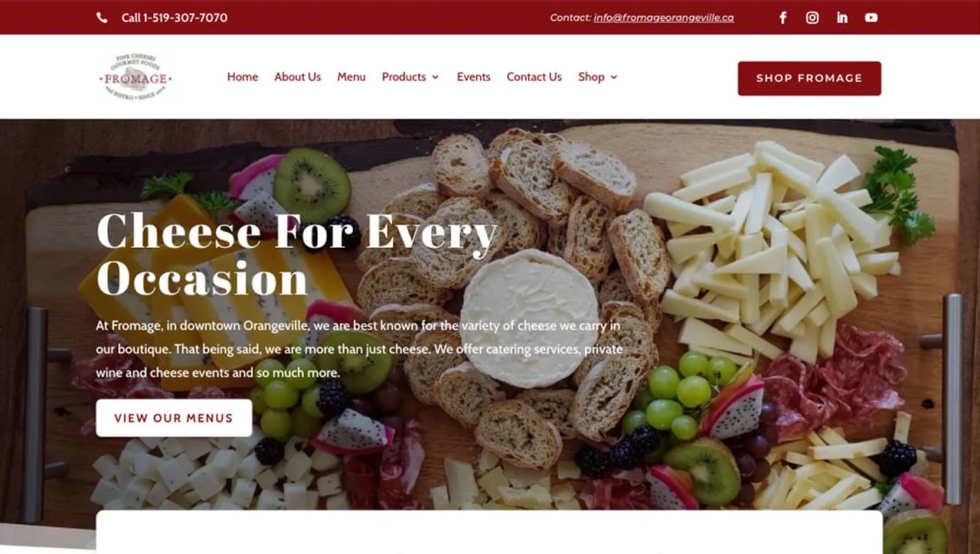Viewport: 980px width, 554px height.
Task: Open the YouTube social icon
Action: point(871,17)
